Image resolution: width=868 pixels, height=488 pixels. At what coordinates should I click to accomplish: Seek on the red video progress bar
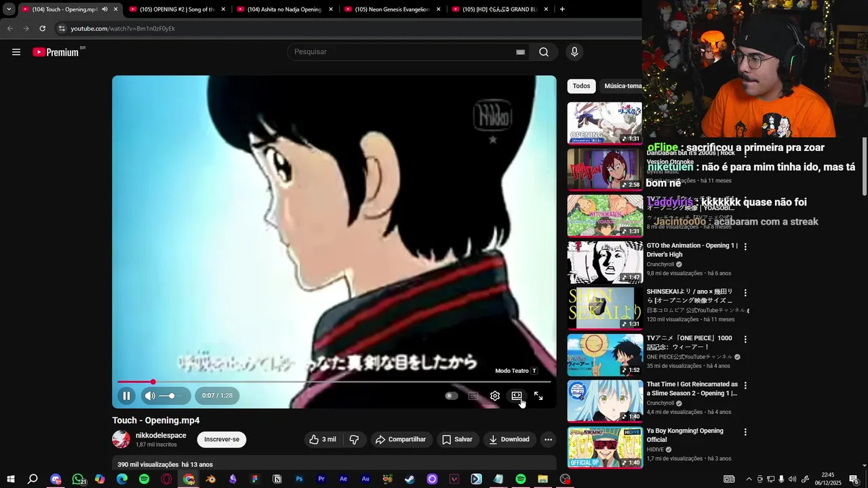(334, 382)
